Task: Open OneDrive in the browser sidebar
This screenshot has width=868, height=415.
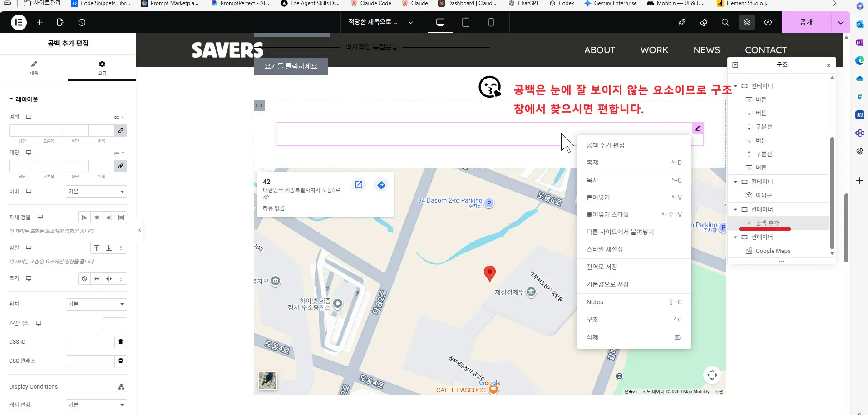Action: click(x=860, y=79)
